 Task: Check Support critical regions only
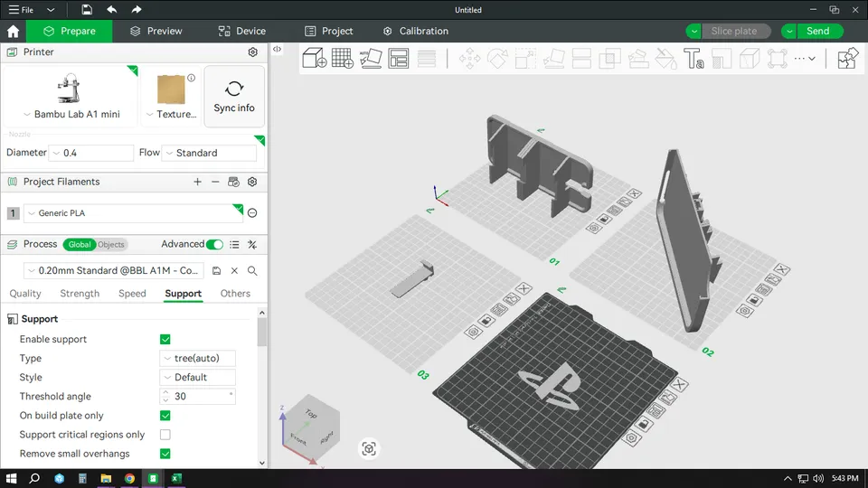165,435
